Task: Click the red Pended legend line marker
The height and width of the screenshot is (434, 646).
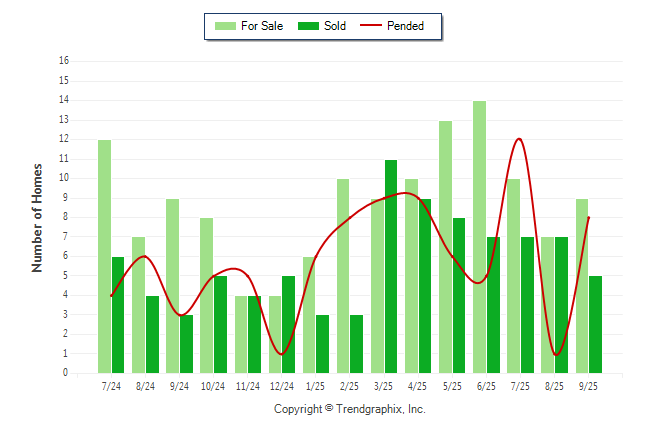Action: [x=373, y=26]
